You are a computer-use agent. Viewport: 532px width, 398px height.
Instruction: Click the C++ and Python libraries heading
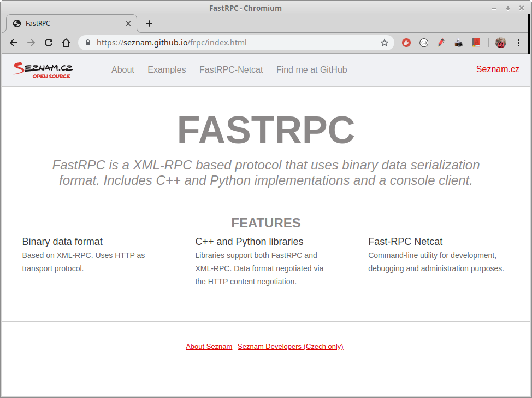click(x=250, y=242)
